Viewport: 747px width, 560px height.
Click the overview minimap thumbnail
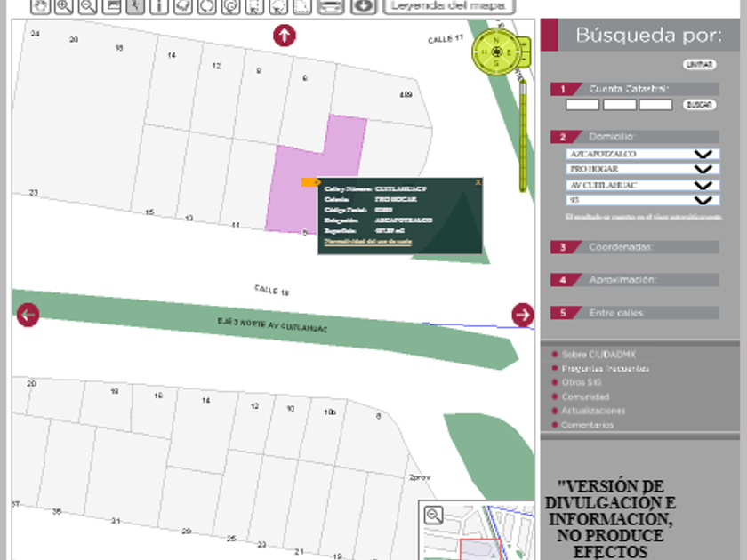tap(477, 531)
